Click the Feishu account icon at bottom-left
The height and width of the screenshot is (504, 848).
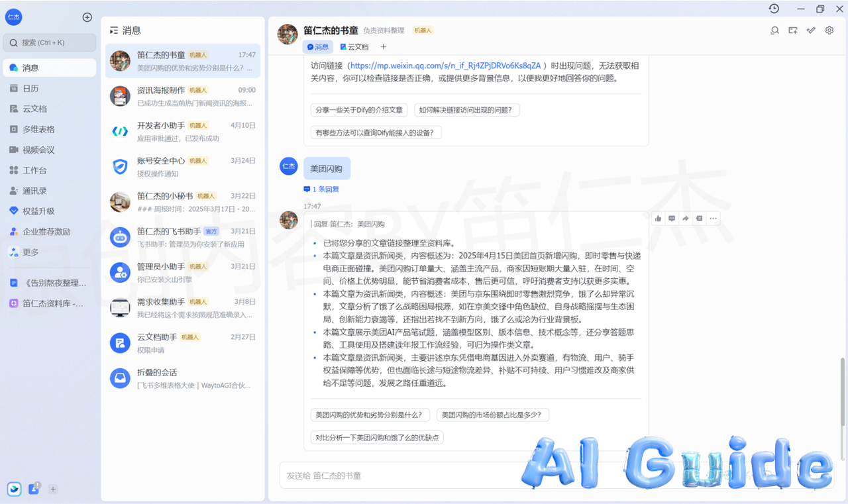point(14,489)
